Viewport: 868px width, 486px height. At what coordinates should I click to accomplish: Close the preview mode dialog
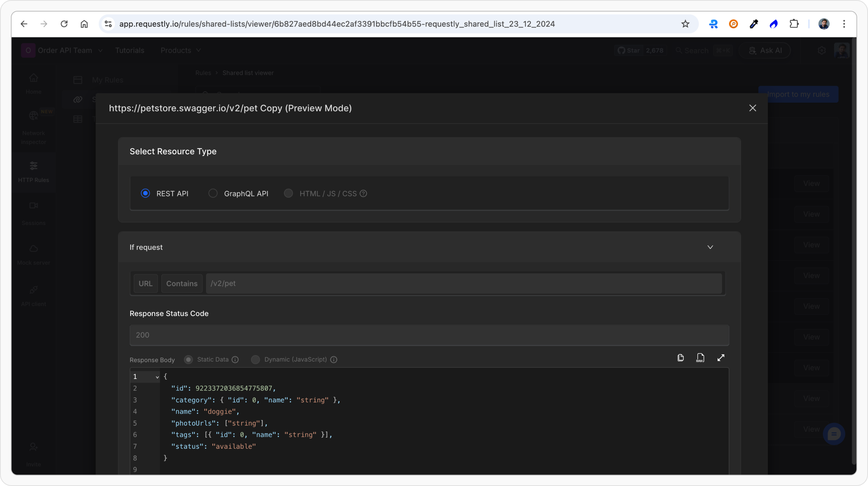click(x=753, y=108)
